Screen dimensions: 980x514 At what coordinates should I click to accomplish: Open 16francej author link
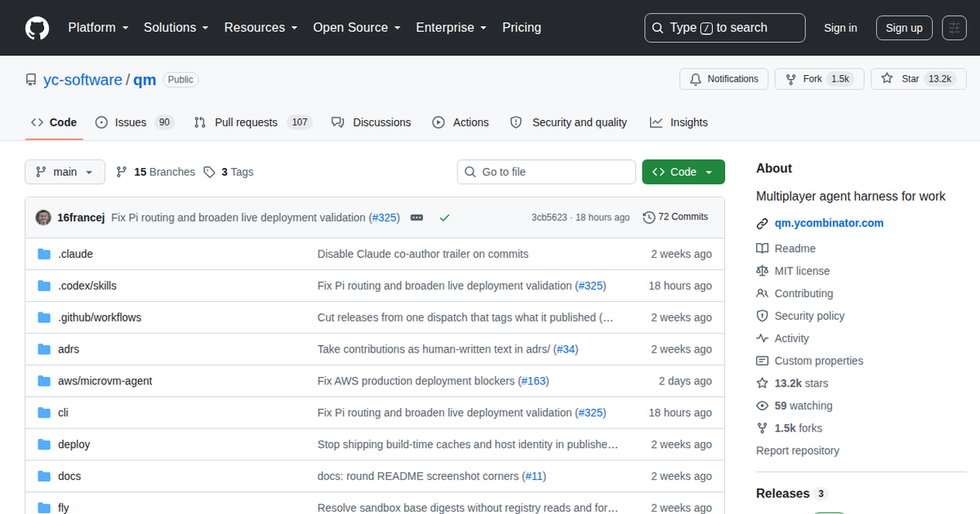[81, 217]
